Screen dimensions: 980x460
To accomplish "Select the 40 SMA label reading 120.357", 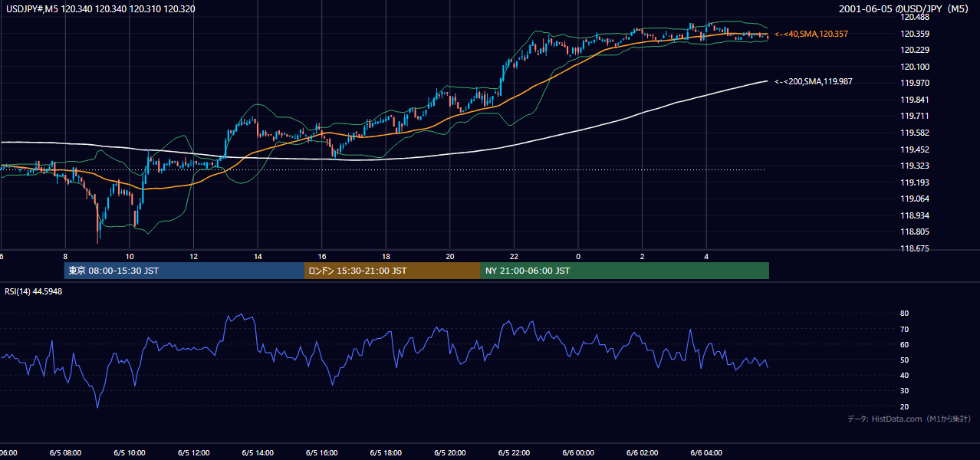I will 811,34.
